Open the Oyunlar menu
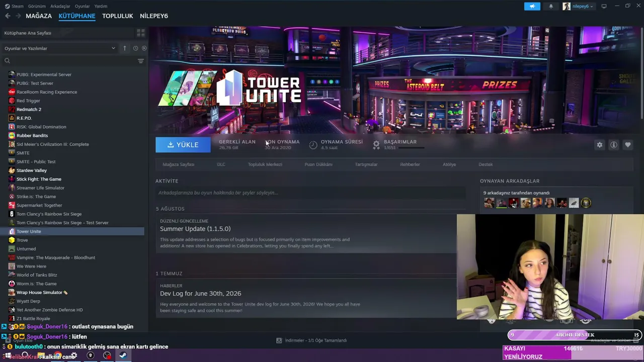This screenshot has height=362, width=644. click(83, 6)
